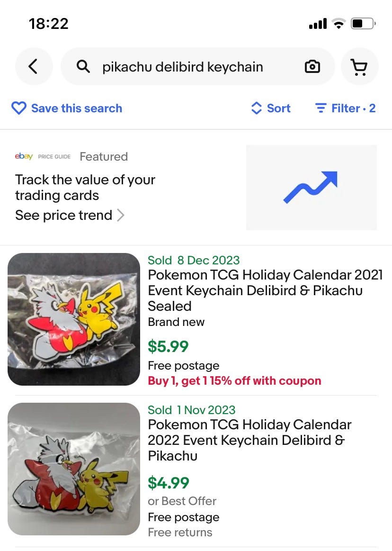Screen dimensions: 392x551
Task: Tap the heart icon to save search
Action: tap(19, 108)
